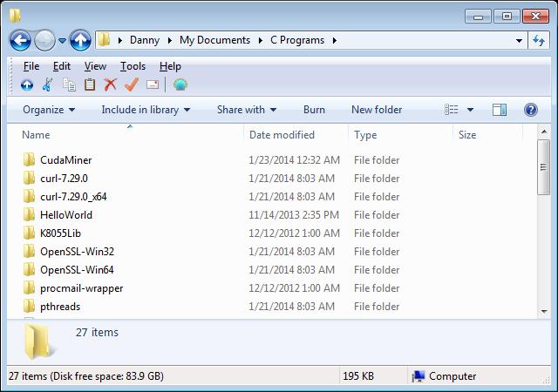
Task: Click the scrollbar down arrow
Action: click(544, 312)
